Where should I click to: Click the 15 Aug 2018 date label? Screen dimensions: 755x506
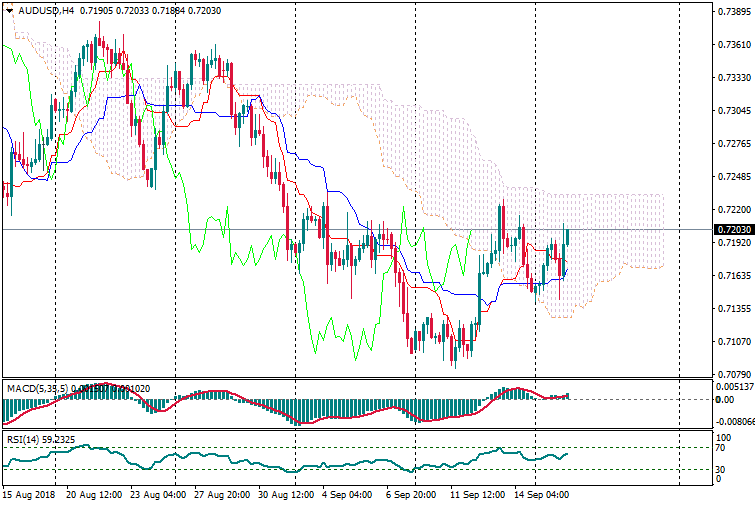point(28,494)
